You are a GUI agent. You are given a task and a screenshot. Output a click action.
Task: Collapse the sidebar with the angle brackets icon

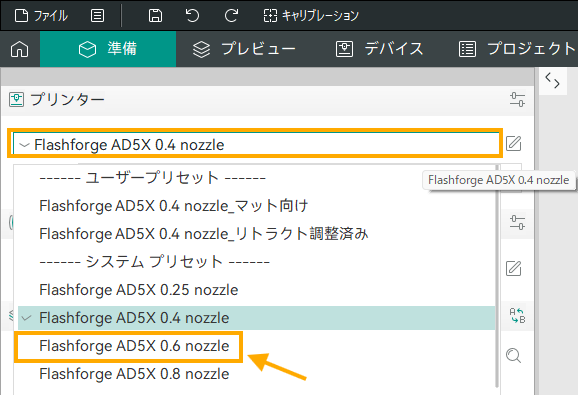[x=552, y=80]
